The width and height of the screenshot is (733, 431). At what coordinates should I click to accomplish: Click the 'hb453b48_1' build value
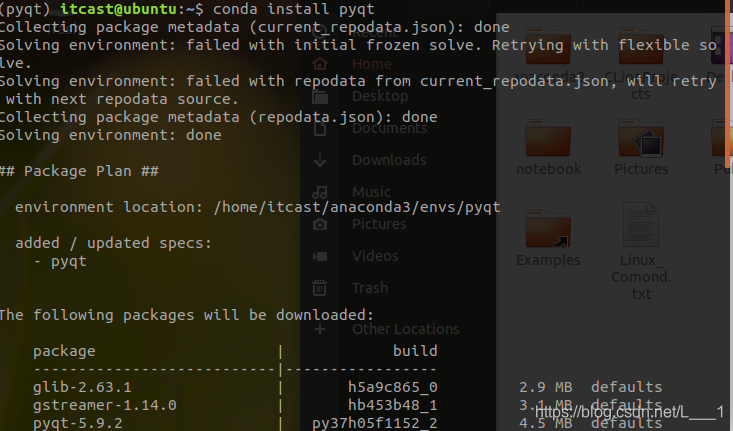(393, 405)
